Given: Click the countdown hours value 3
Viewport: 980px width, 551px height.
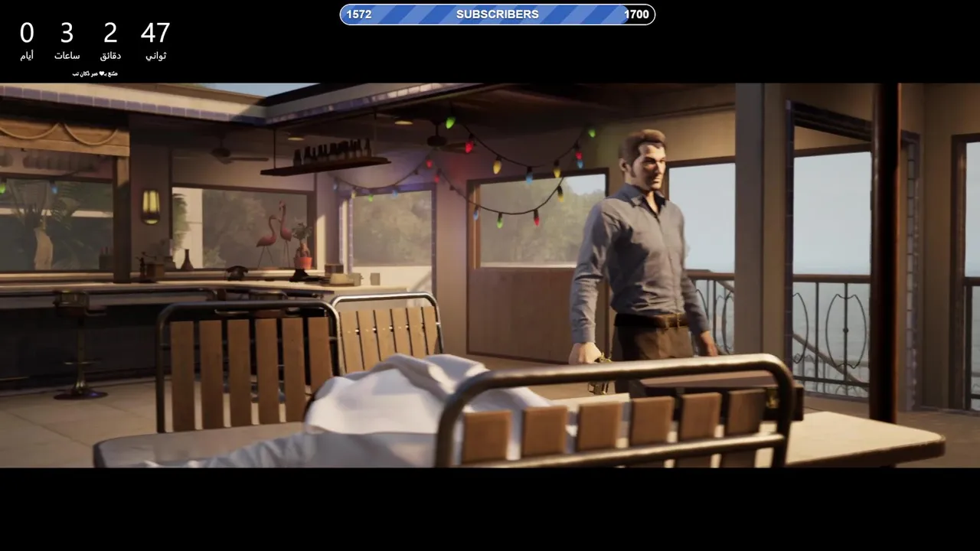Looking at the screenshot, I should (x=67, y=33).
